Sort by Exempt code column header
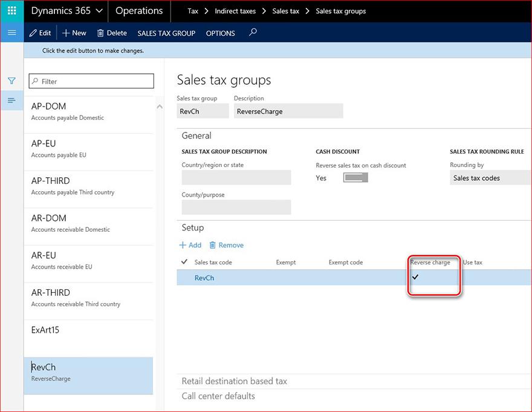The height and width of the screenshot is (412, 532). pyautogui.click(x=345, y=262)
